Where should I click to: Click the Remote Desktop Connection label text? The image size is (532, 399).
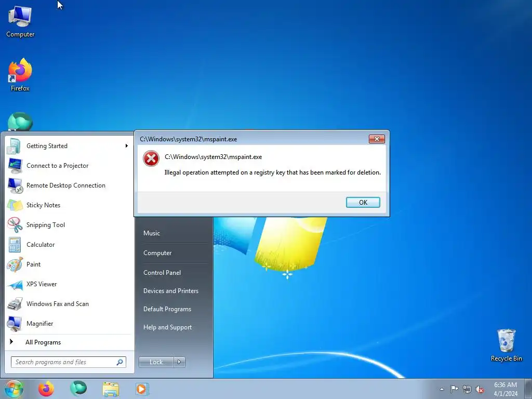pos(66,185)
